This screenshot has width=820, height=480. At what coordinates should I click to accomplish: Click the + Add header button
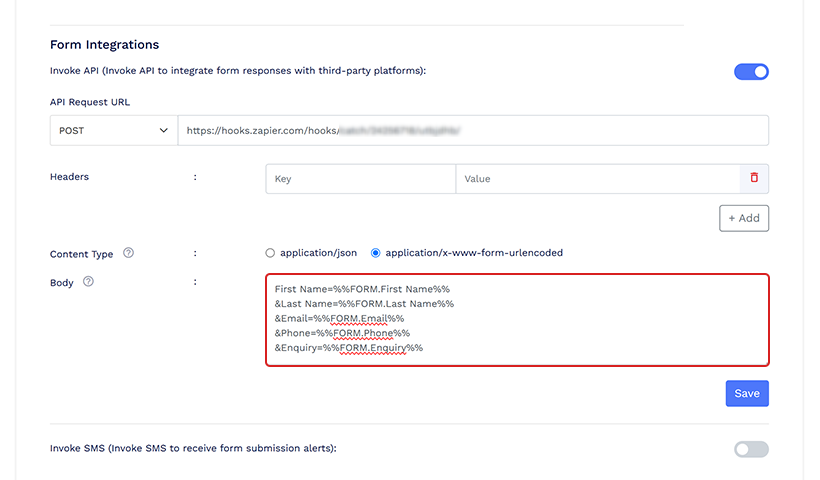point(743,218)
